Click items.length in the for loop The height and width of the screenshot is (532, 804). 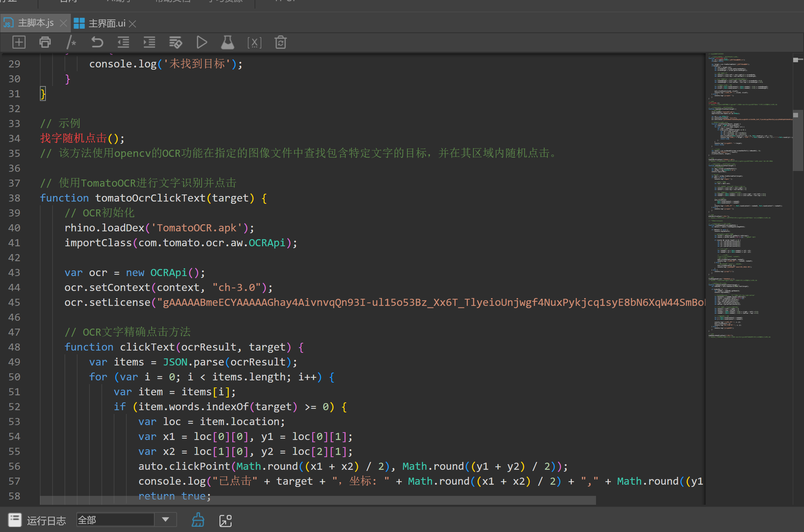(249, 377)
